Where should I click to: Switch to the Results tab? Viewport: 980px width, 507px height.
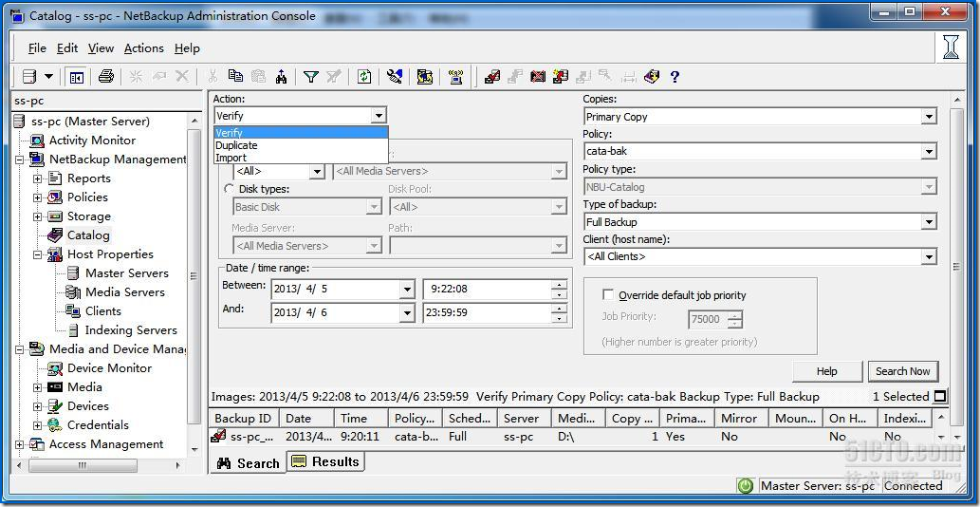325,462
